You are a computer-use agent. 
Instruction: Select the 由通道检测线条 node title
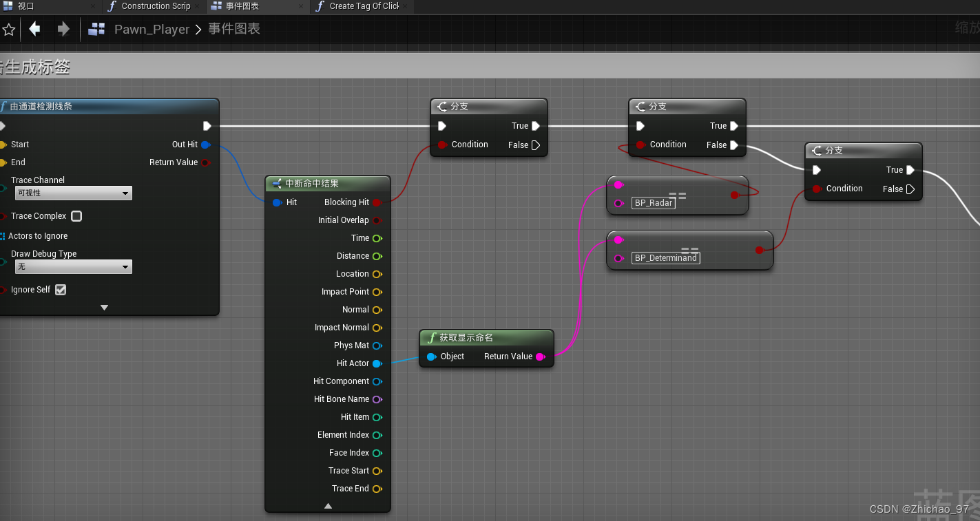(41, 107)
